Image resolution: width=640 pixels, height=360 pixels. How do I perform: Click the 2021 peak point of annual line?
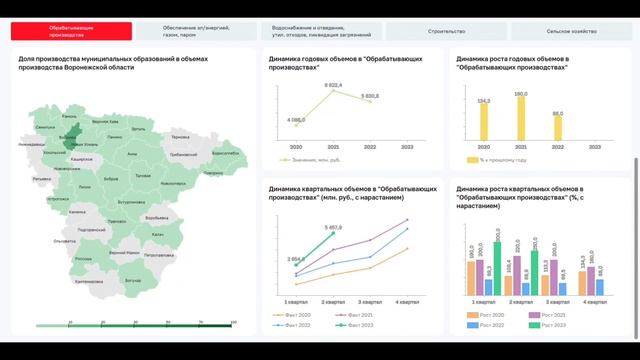333,90
